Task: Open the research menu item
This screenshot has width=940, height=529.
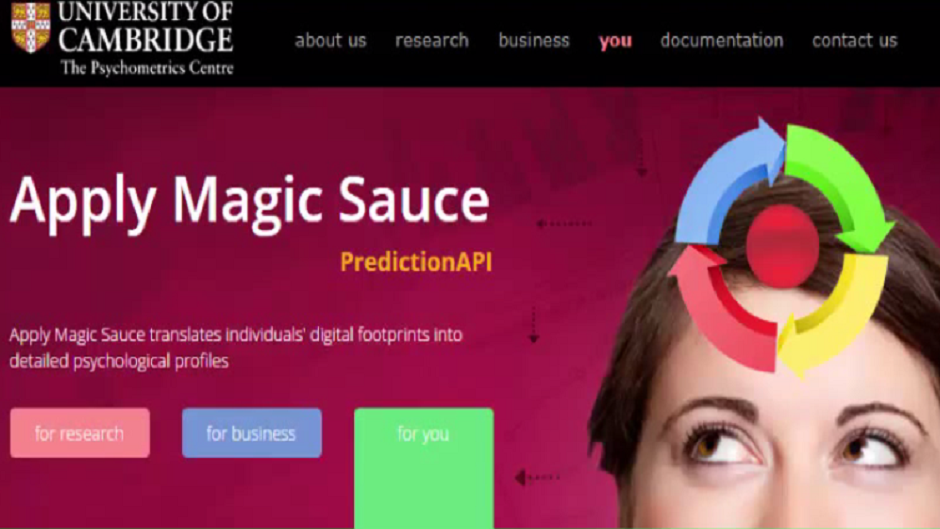Action: coord(432,40)
